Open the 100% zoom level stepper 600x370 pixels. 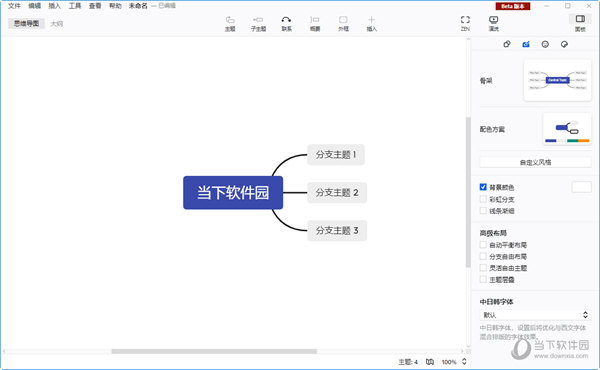coord(464,362)
